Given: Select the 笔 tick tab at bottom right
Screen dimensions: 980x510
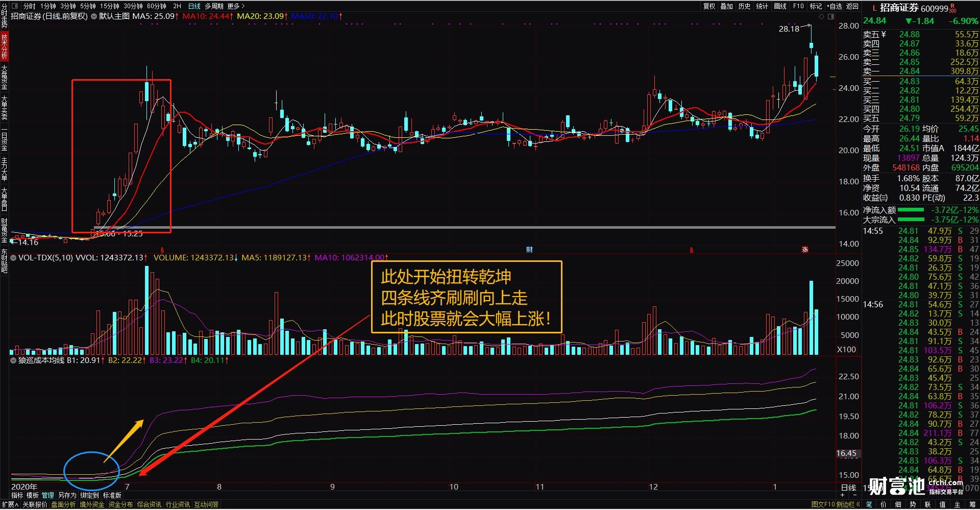Looking at the screenshot, I should point(869,504).
